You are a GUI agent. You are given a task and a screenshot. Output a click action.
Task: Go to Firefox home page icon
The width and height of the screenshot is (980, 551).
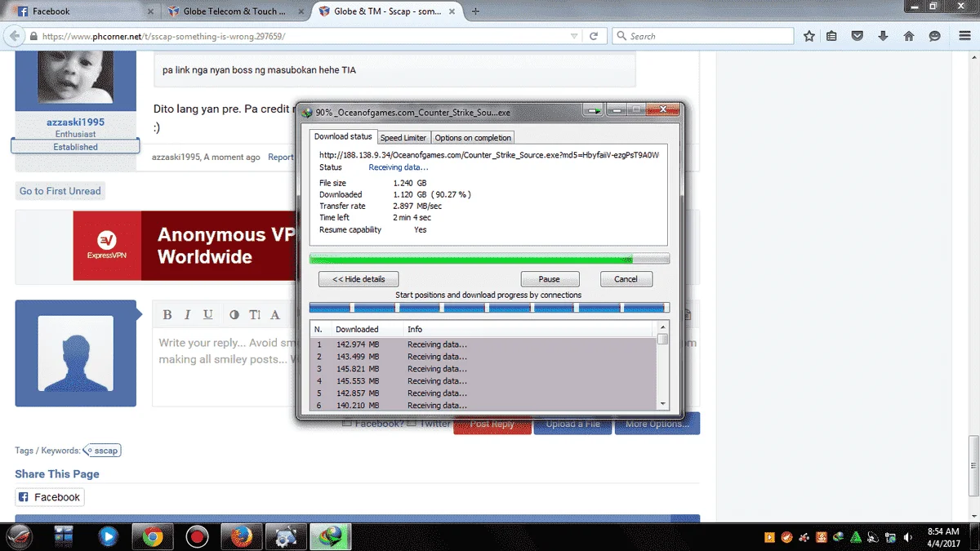(x=909, y=36)
